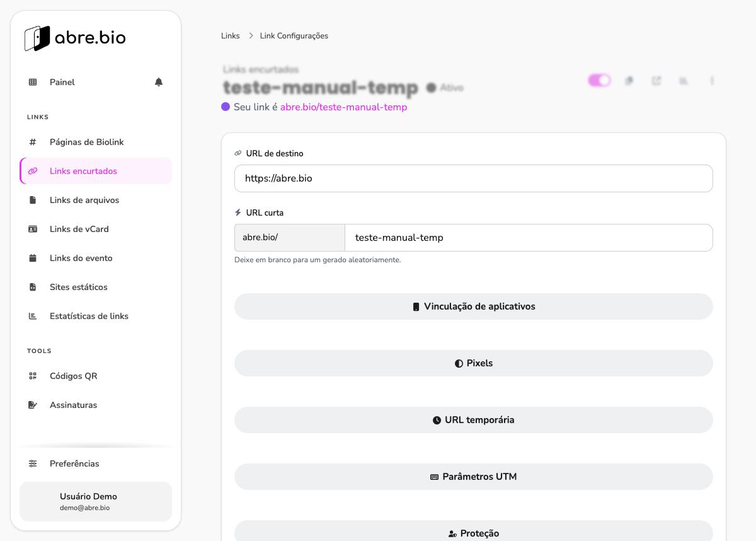This screenshot has width=756, height=541.
Task: Open the Usuário Demo account card
Action: click(x=96, y=502)
